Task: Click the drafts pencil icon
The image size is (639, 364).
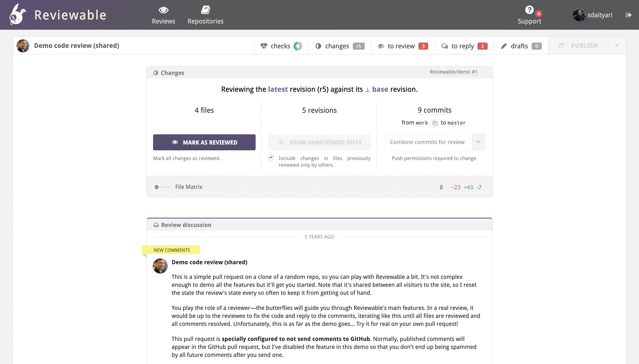Action: click(504, 45)
